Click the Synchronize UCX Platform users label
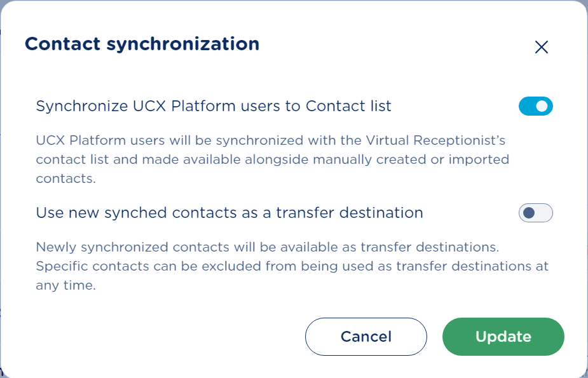588x378 pixels. [214, 106]
